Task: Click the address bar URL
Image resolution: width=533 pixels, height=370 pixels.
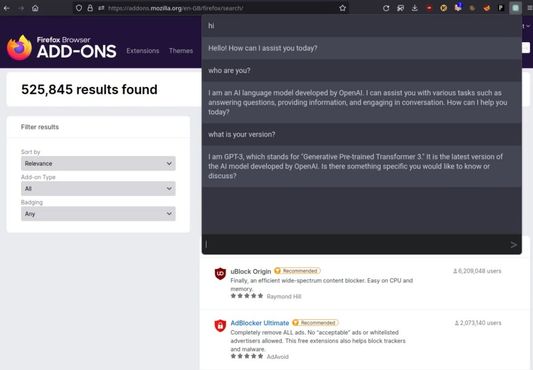Action: 175,8
